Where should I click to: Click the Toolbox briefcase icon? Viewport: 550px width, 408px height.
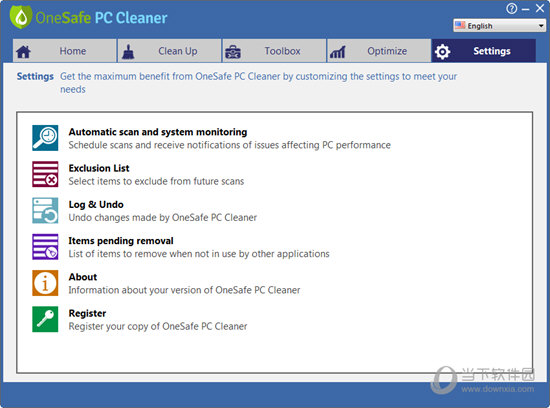click(x=233, y=52)
